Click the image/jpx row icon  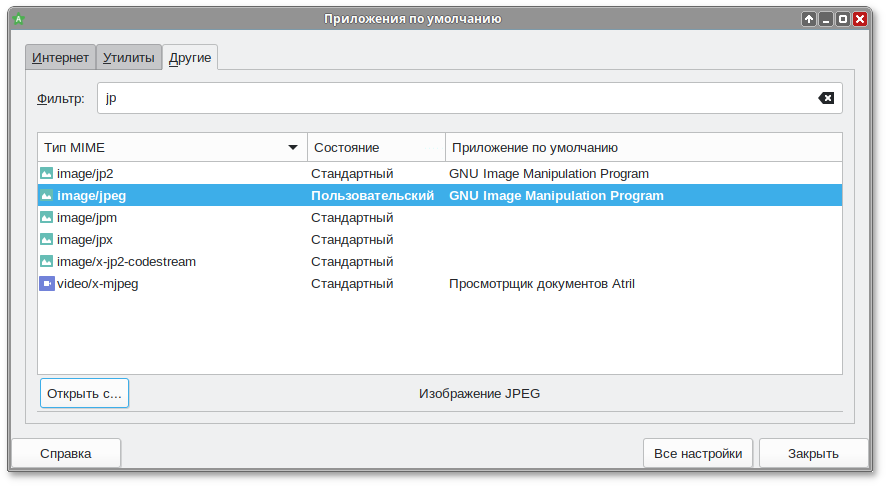coord(46,240)
